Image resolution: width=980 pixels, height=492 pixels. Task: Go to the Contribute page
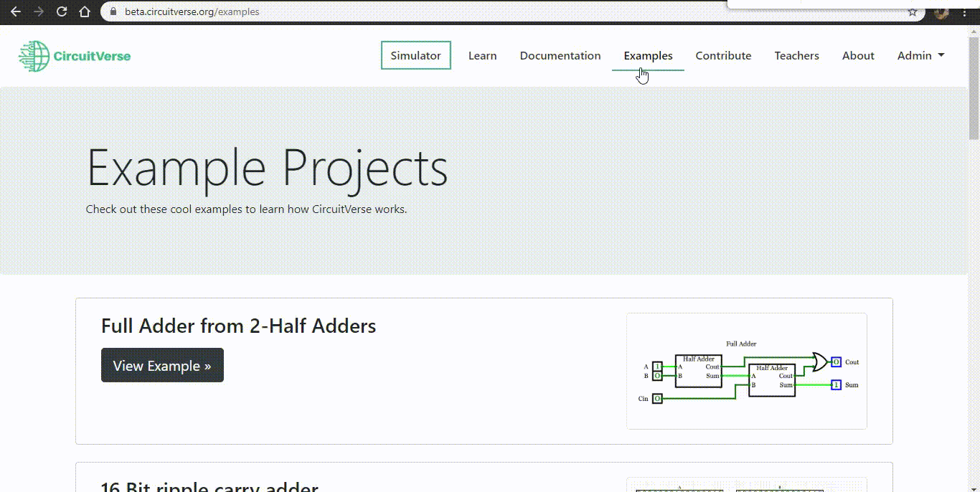(x=723, y=55)
